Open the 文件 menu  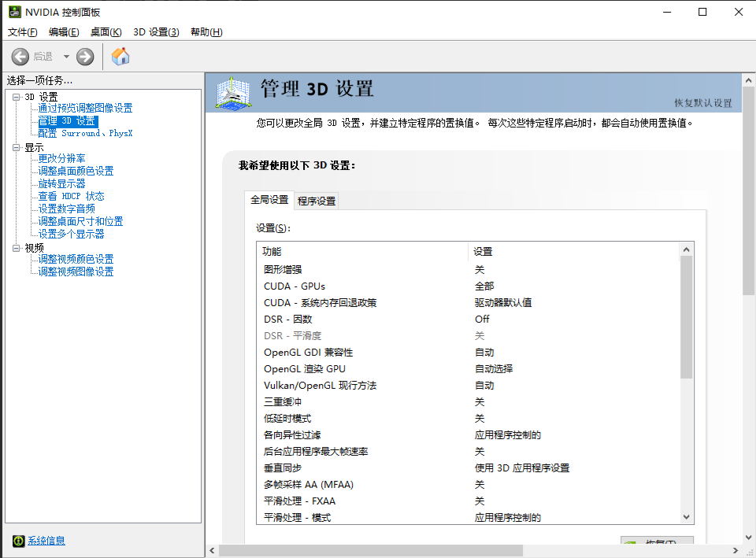(x=23, y=32)
